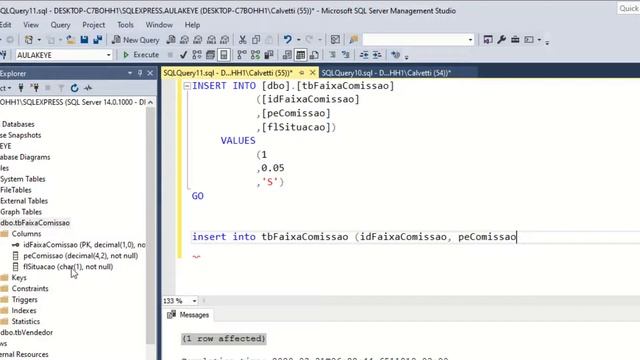
Task: Parse the query with the checkmark icon
Action: (183, 55)
